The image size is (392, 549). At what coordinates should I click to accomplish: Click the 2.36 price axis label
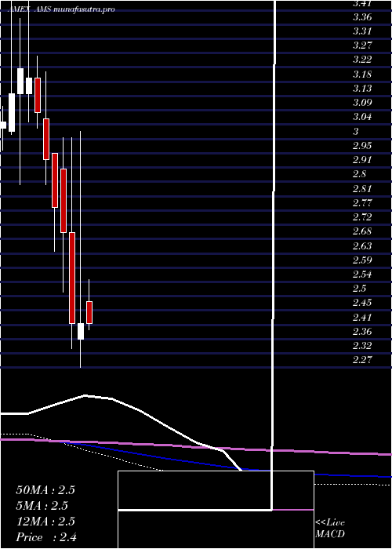click(x=362, y=331)
